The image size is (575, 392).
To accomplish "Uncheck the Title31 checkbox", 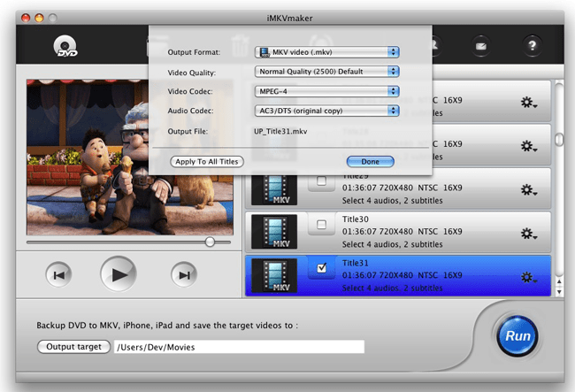I will coord(322,268).
